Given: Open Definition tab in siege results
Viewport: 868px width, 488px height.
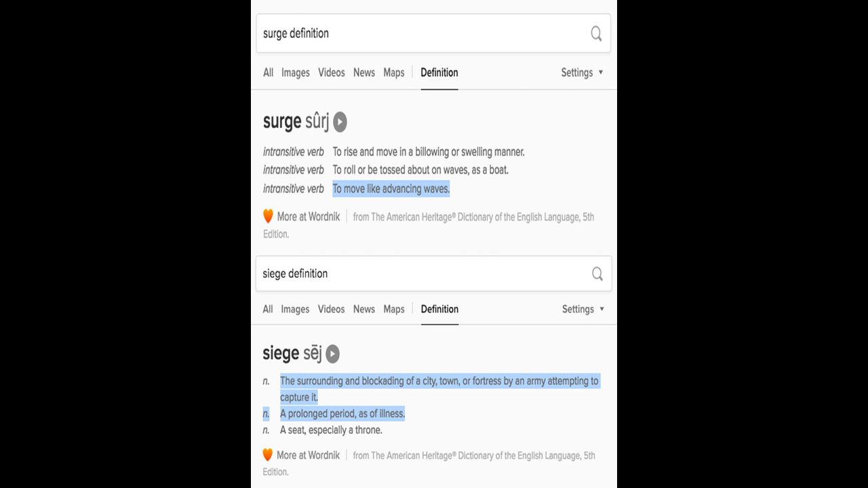Looking at the screenshot, I should coord(439,309).
